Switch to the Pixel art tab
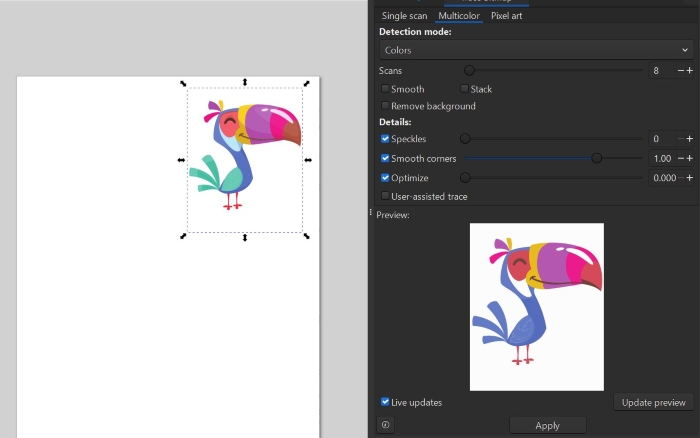700x438 pixels. click(x=506, y=16)
